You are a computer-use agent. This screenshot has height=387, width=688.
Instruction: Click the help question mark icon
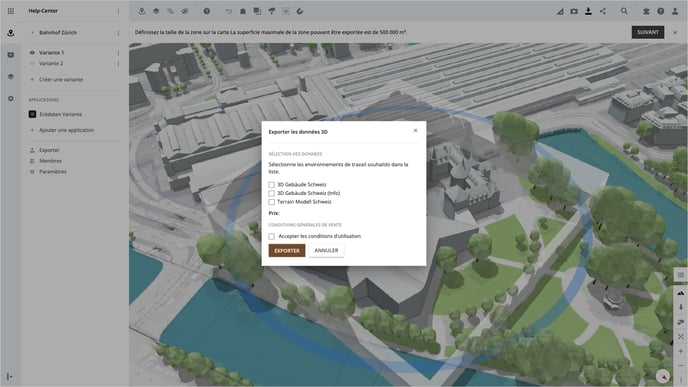pyautogui.click(x=660, y=11)
